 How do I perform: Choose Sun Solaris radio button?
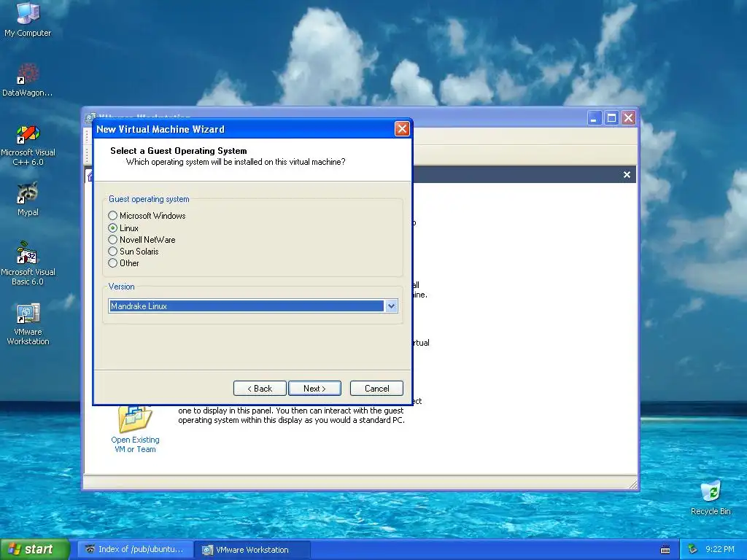click(x=133, y=252)
